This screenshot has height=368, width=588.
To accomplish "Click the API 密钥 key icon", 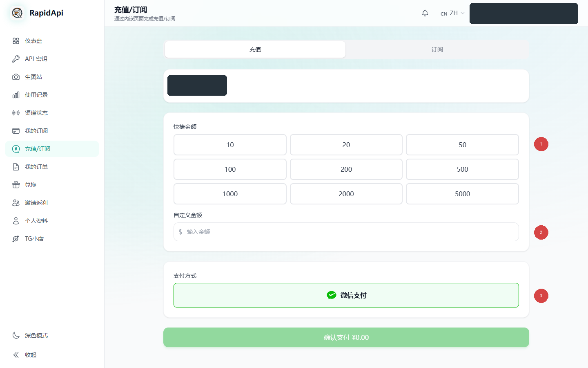I will [16, 59].
